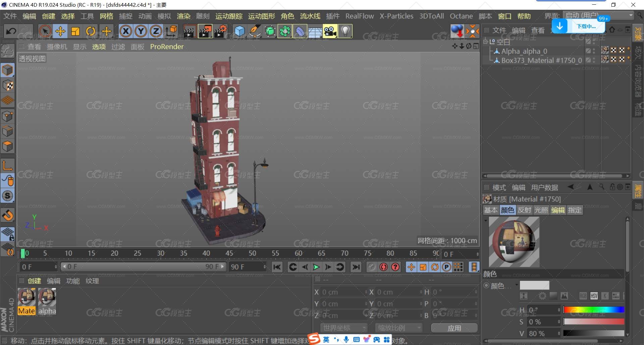The width and height of the screenshot is (644, 345).
Task: Add a Cube primitive
Action: click(x=239, y=31)
